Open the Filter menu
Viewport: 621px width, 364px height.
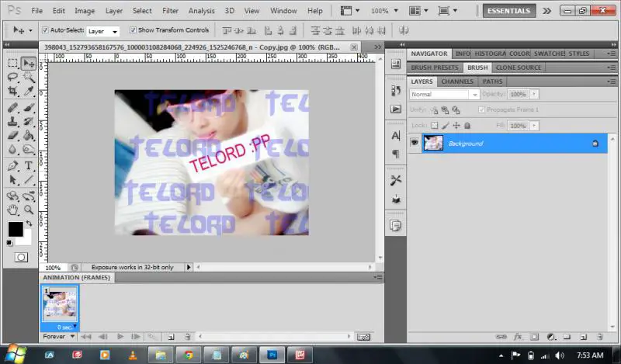pyautogui.click(x=170, y=11)
